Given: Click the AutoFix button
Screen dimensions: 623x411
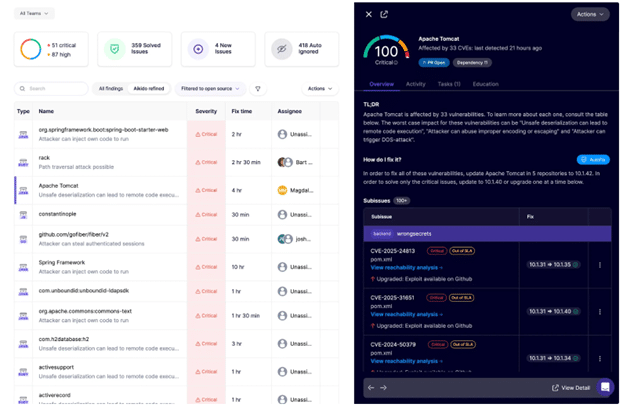Looking at the screenshot, I should tap(593, 160).
